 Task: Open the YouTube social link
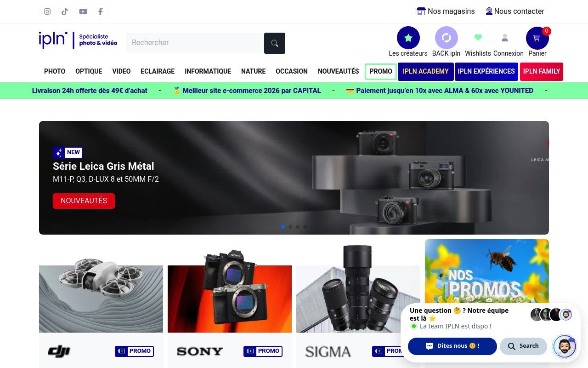(x=83, y=11)
